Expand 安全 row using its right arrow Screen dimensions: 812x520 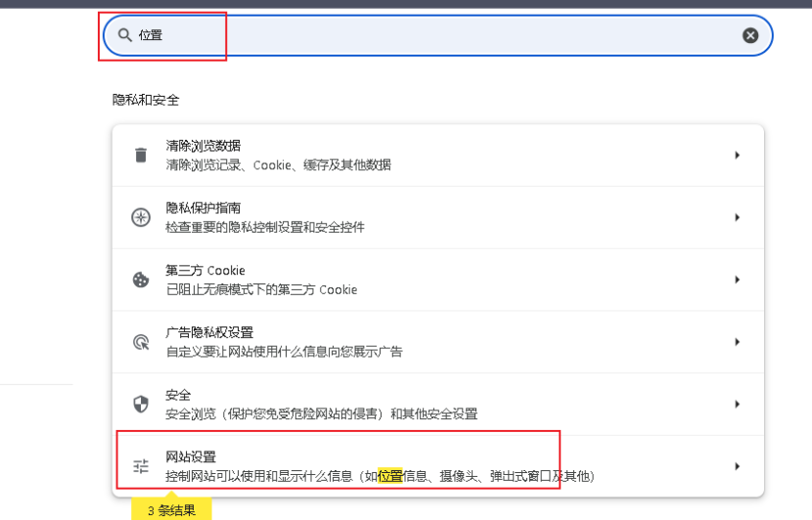tap(737, 404)
